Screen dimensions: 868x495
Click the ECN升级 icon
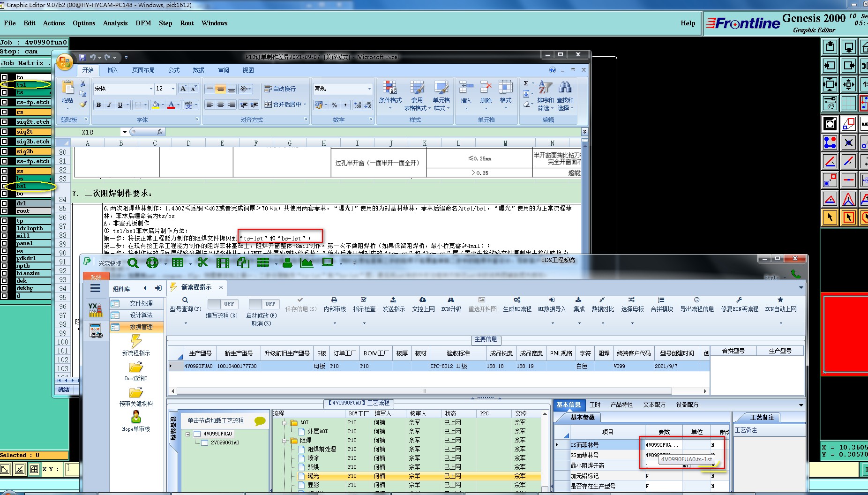451,300
